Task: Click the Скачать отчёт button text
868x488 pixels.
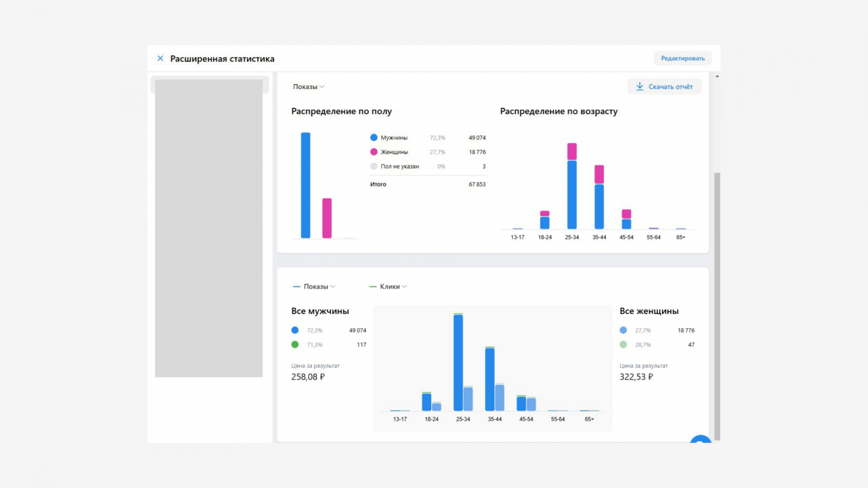Action: [671, 87]
